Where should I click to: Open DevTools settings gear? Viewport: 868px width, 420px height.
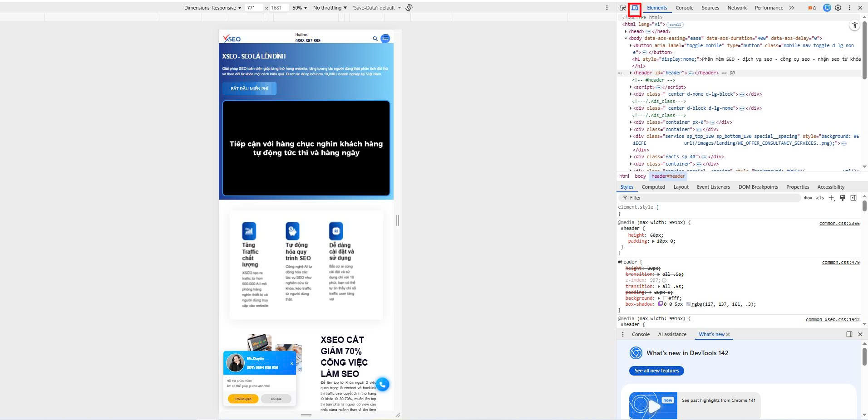[x=839, y=7]
